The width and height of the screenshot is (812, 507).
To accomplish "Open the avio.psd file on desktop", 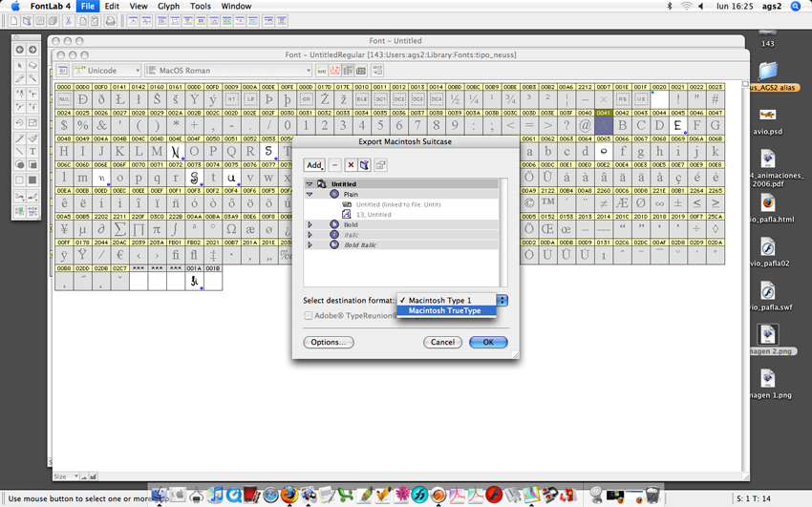I will (x=767, y=121).
